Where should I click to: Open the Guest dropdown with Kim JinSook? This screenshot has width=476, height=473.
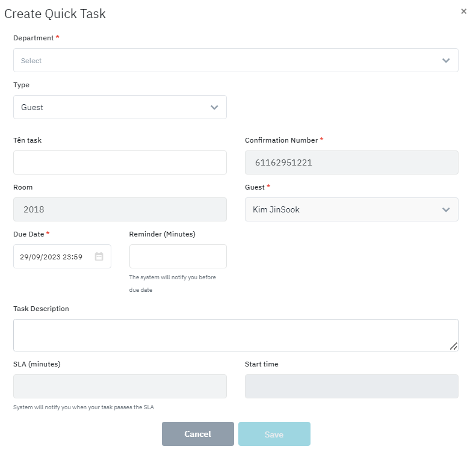pos(343,209)
